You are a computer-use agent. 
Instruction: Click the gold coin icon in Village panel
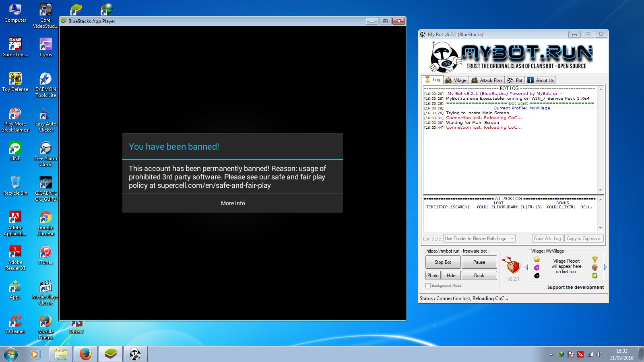point(537,259)
